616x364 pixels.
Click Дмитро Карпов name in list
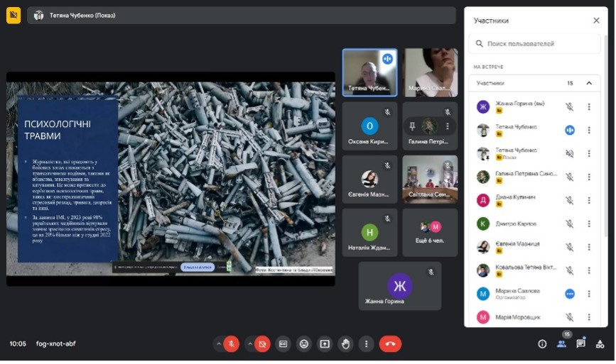click(516, 224)
